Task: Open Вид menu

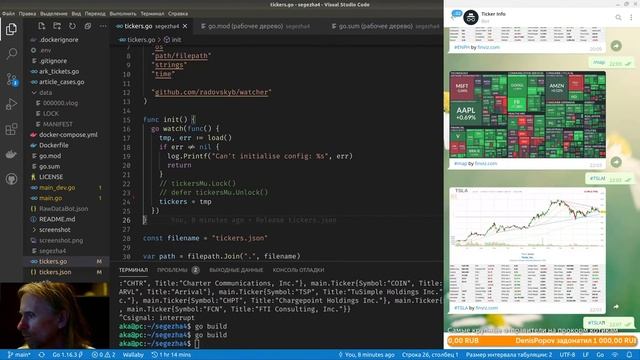Action: [76, 13]
